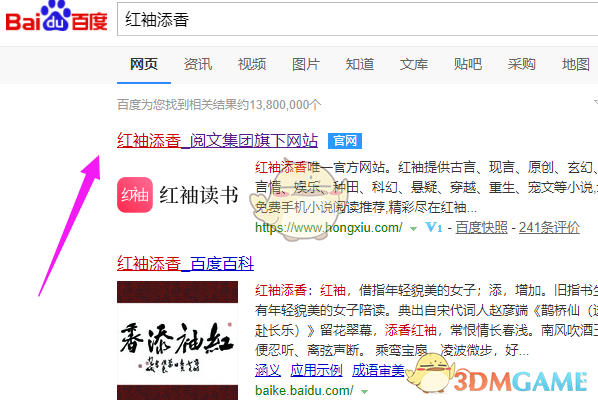Open the 成语审美 sublink
Viewport: 598px width, 400px height.
pyautogui.click(x=378, y=370)
